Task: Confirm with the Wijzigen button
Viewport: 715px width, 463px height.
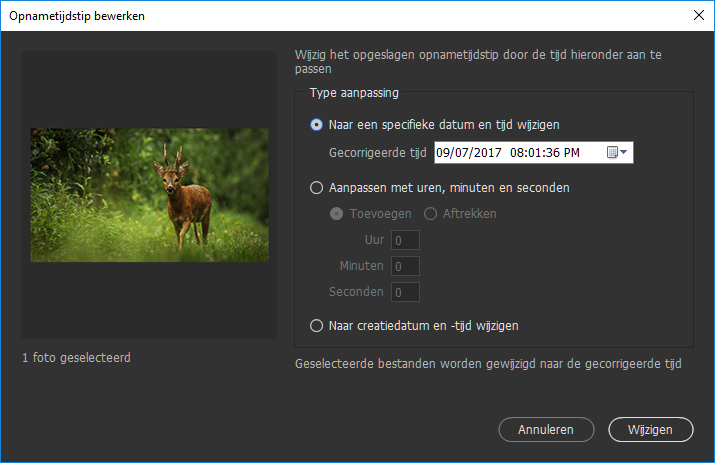Action: [650, 429]
